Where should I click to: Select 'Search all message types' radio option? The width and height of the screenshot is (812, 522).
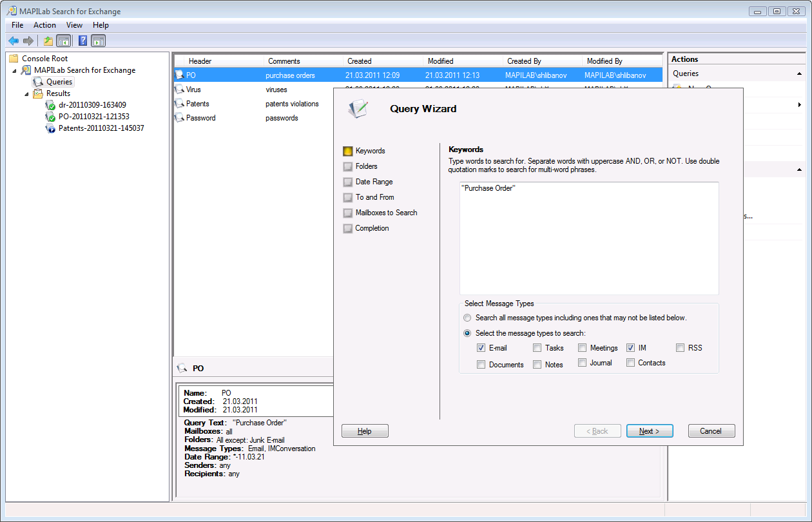467,318
